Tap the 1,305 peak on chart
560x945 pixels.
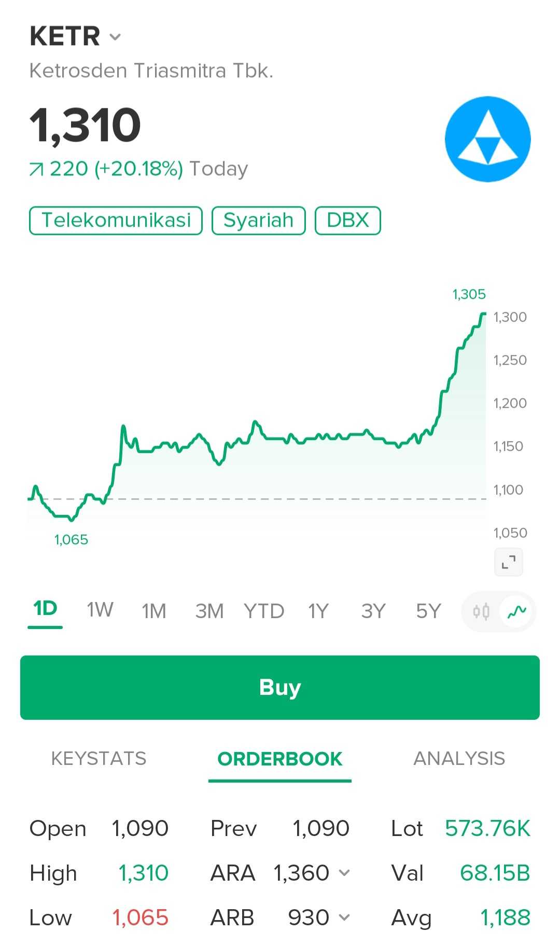[x=484, y=313]
